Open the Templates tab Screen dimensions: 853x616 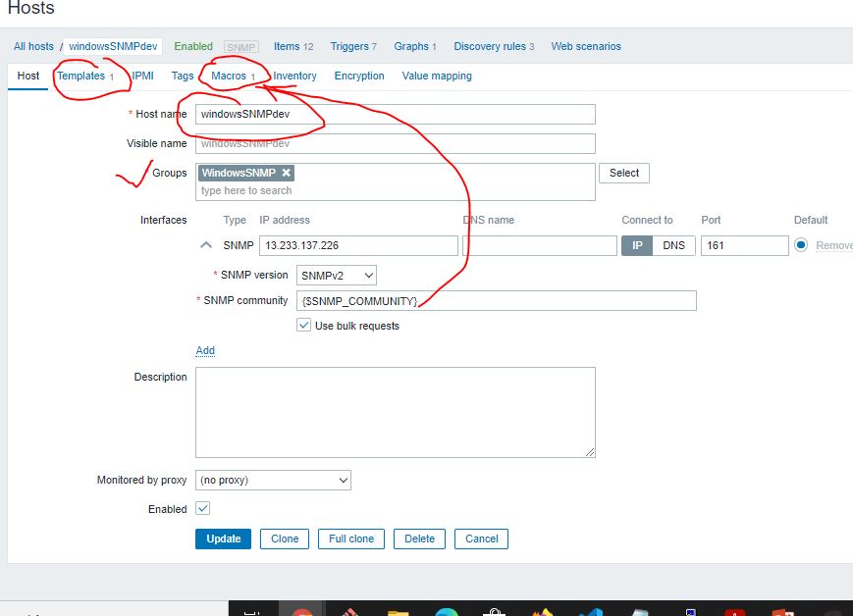pyautogui.click(x=80, y=76)
